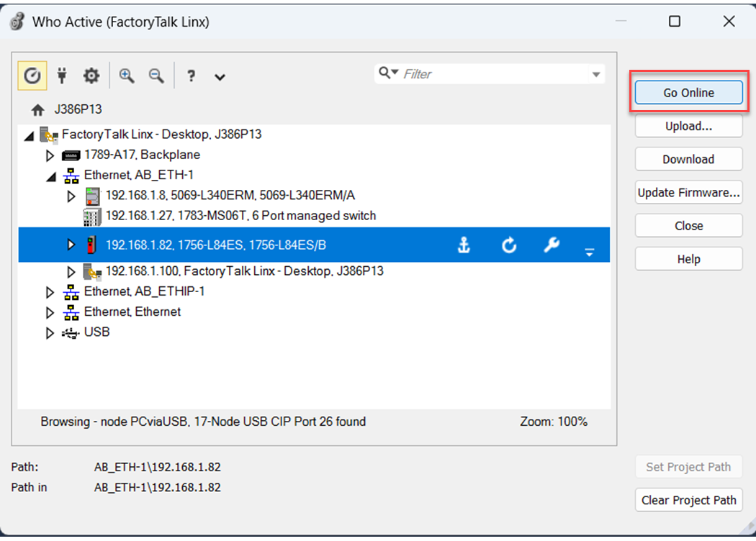Click Go Online
This screenshot has width=756, height=541.
click(688, 92)
